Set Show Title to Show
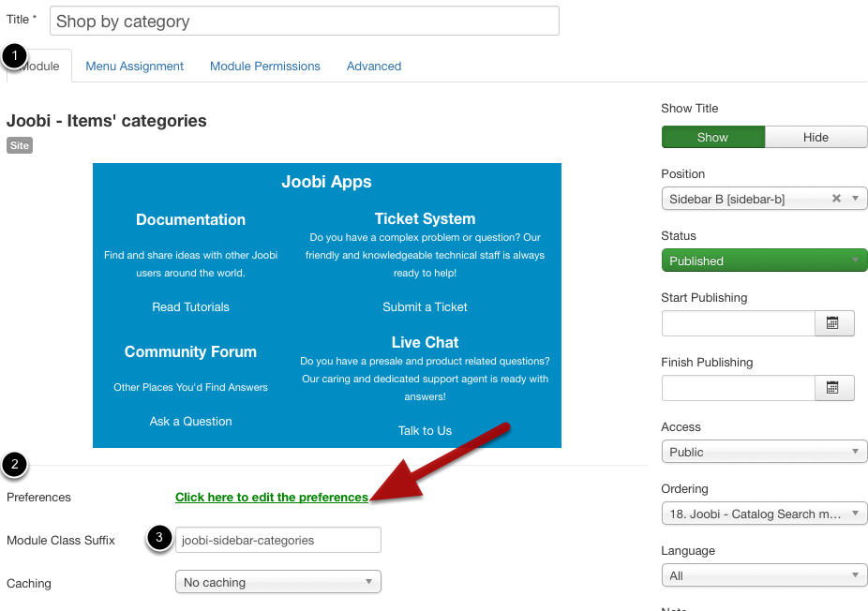868x611 pixels. click(x=713, y=137)
